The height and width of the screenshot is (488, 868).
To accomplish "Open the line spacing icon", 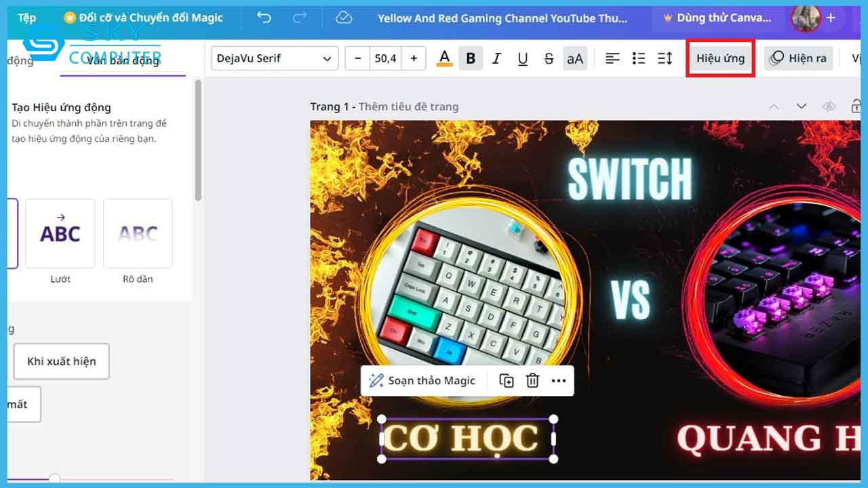I will tap(665, 58).
